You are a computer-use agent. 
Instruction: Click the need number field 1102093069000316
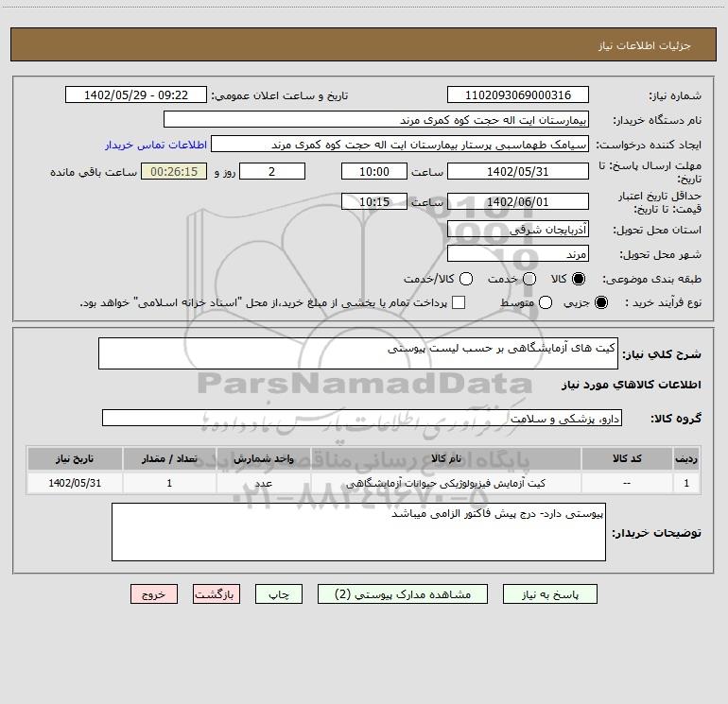coord(518,94)
